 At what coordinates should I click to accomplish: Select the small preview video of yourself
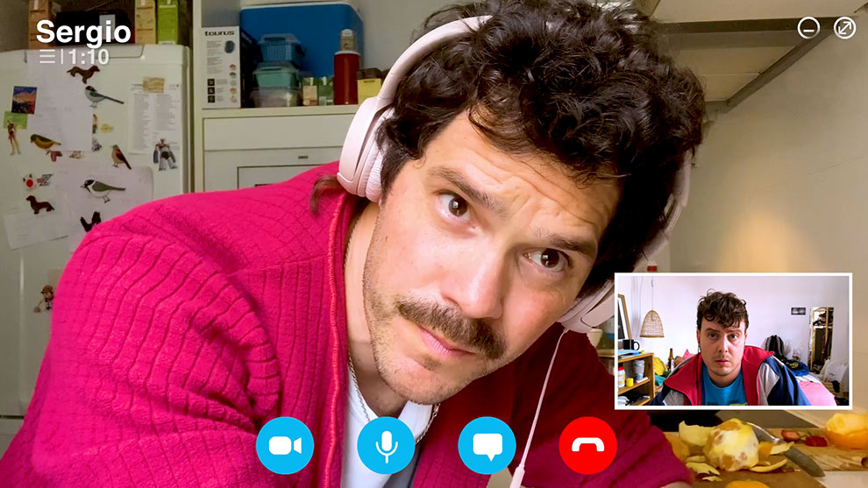pyautogui.click(x=732, y=341)
